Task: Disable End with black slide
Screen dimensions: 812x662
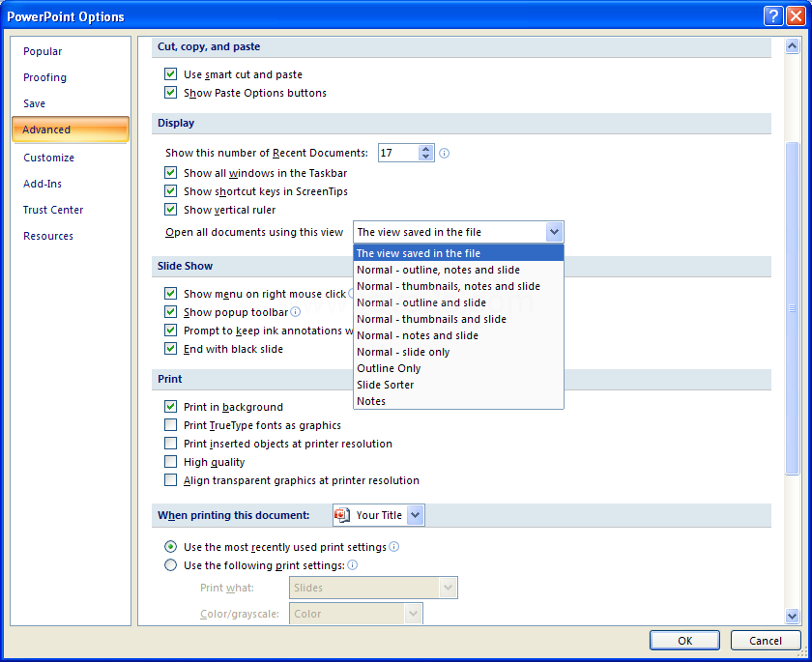Action: [170, 349]
